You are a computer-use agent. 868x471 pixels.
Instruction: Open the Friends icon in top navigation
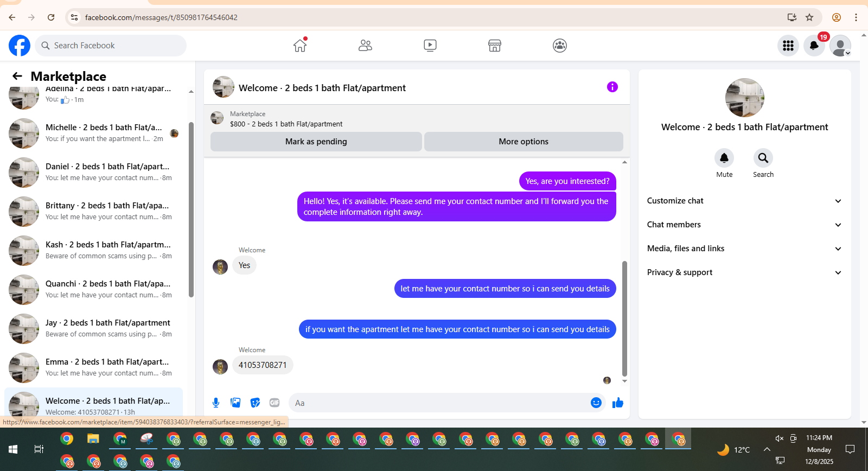click(365, 46)
